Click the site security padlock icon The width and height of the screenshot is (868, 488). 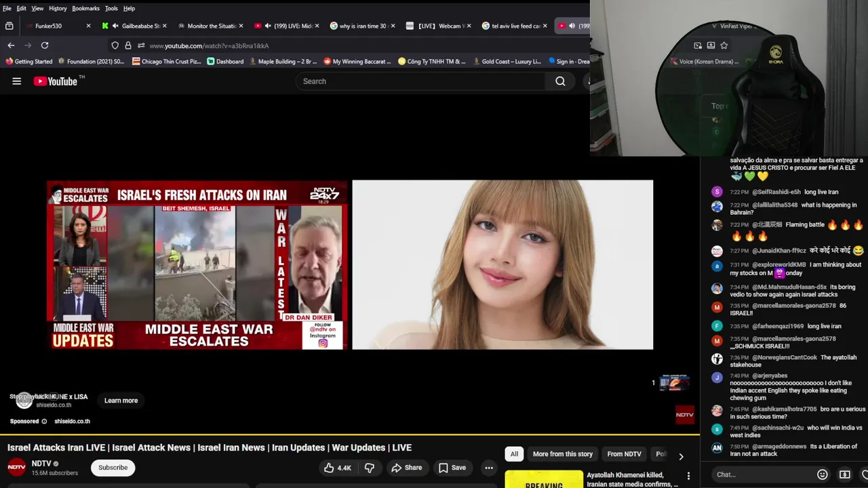click(x=127, y=45)
